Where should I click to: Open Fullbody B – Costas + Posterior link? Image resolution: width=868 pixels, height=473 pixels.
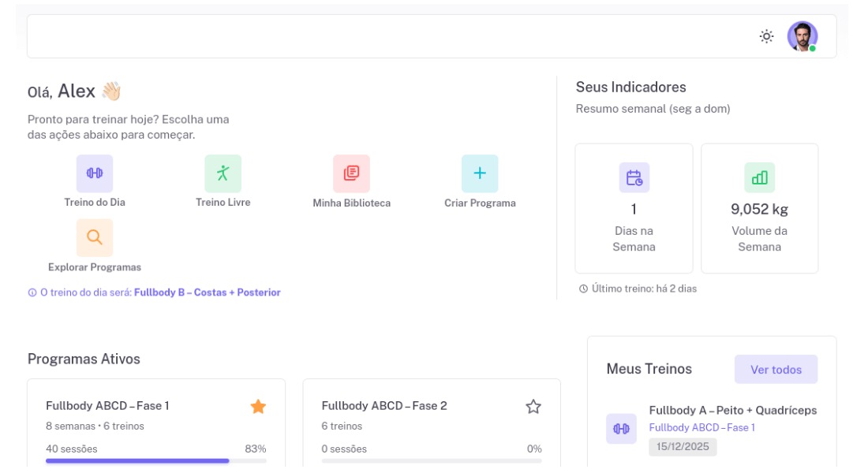207,292
